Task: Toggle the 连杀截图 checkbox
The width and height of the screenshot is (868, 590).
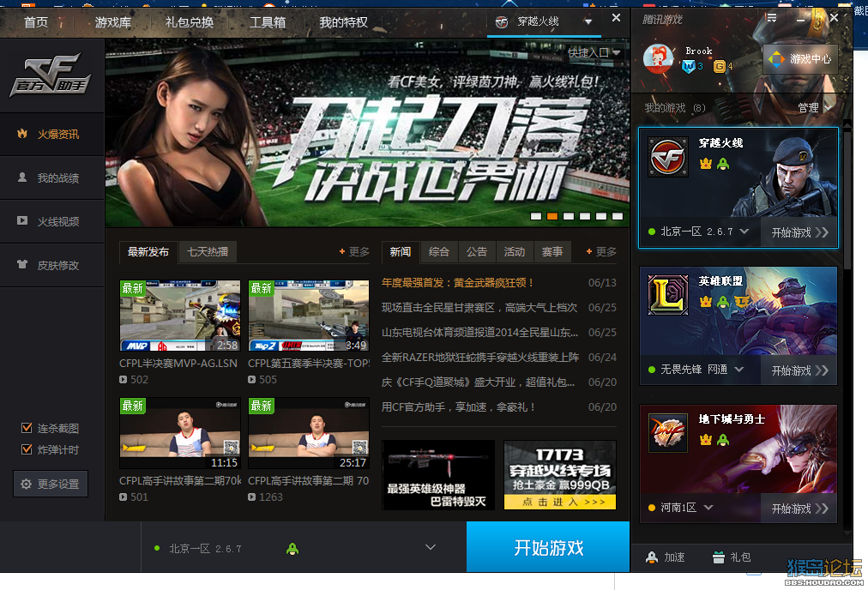Action: click(x=26, y=428)
